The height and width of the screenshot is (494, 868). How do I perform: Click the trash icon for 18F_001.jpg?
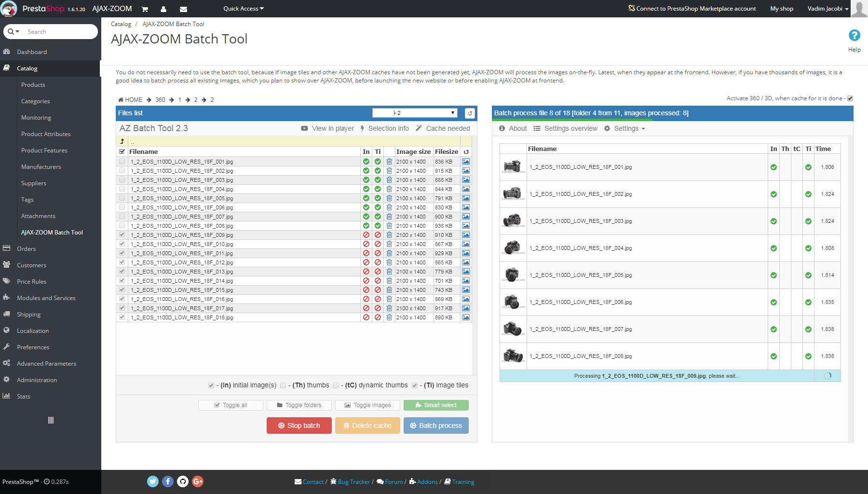coord(389,162)
